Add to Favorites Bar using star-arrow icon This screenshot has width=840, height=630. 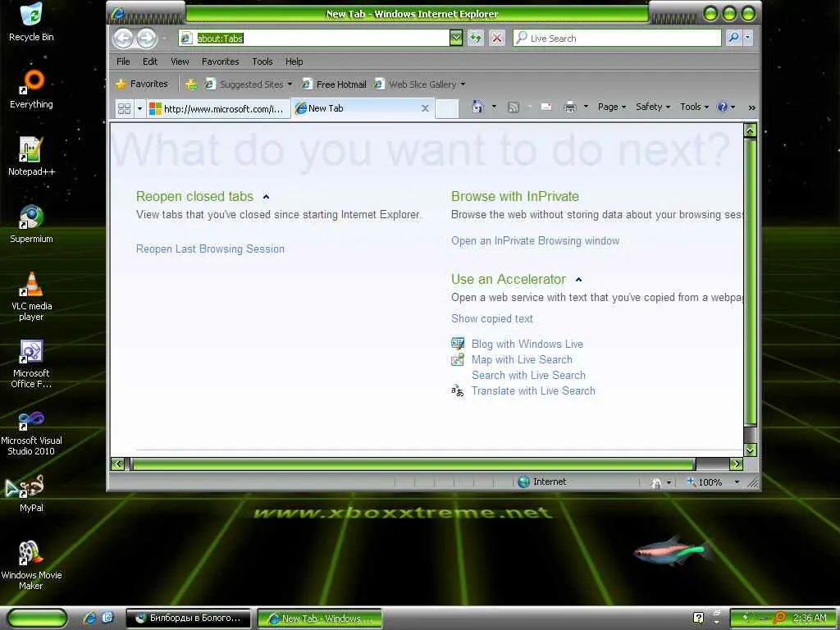click(x=191, y=84)
